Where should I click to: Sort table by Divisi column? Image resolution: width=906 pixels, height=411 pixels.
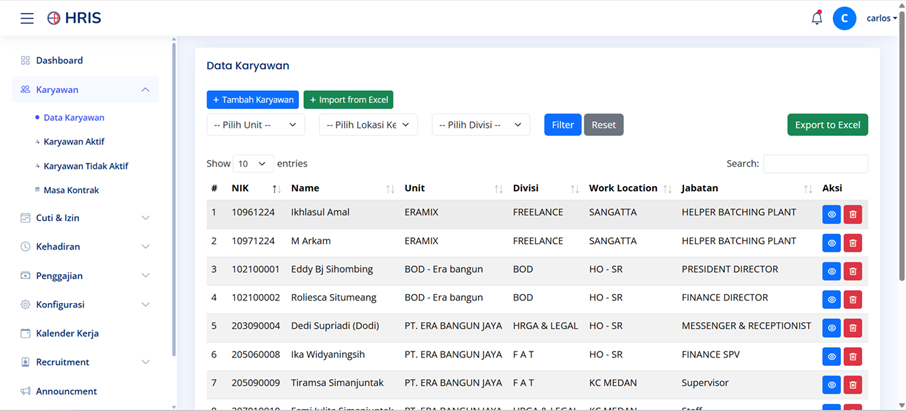coord(545,188)
